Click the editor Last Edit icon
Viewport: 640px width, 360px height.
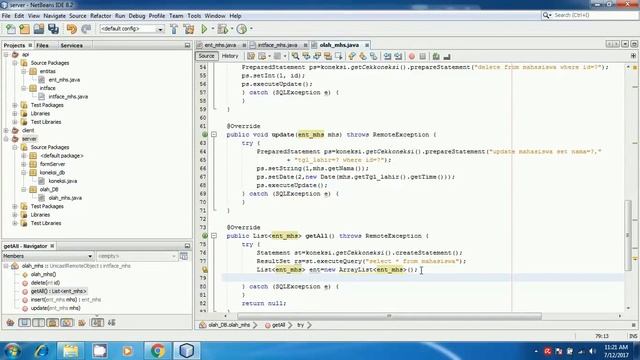[251, 56]
